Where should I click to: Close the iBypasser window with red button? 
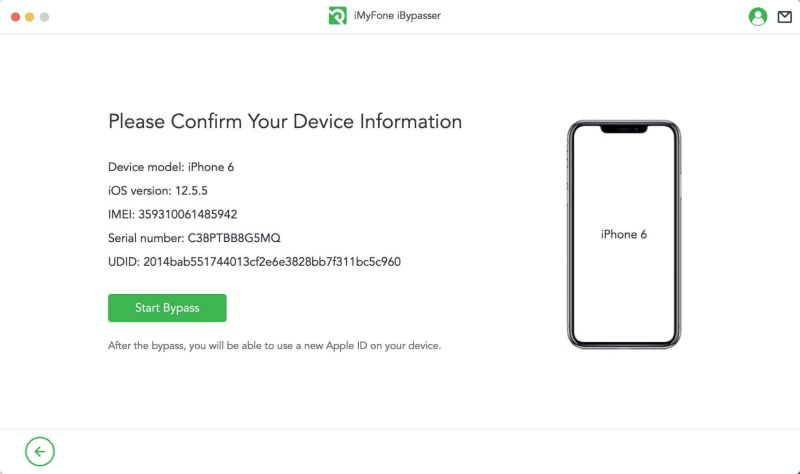pyautogui.click(x=16, y=17)
